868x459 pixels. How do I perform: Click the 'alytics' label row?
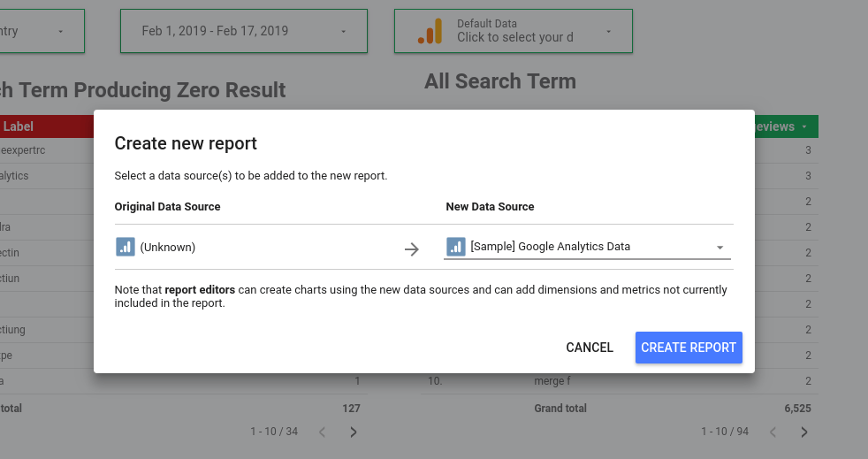point(14,175)
